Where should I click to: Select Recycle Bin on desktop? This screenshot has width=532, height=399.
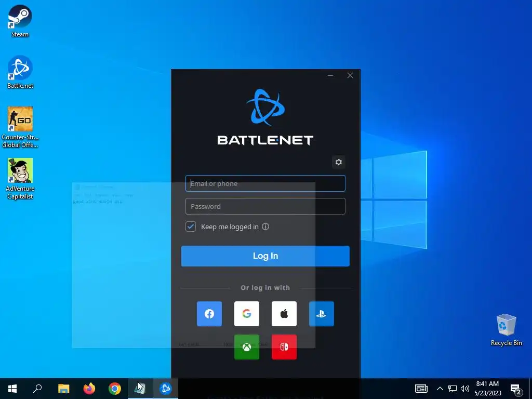[506, 330]
